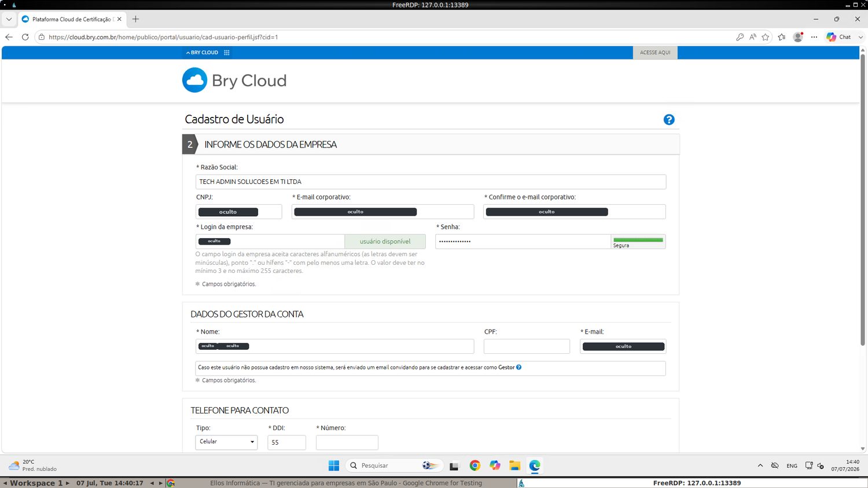The height and width of the screenshot is (488, 868).
Task: Refresh the page with reload icon
Action: coord(25,37)
